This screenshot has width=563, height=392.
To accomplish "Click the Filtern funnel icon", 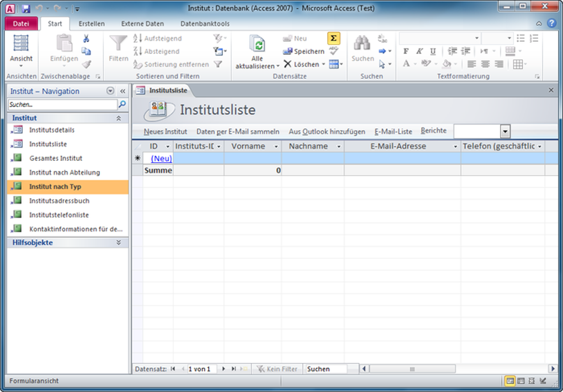I will [118, 44].
